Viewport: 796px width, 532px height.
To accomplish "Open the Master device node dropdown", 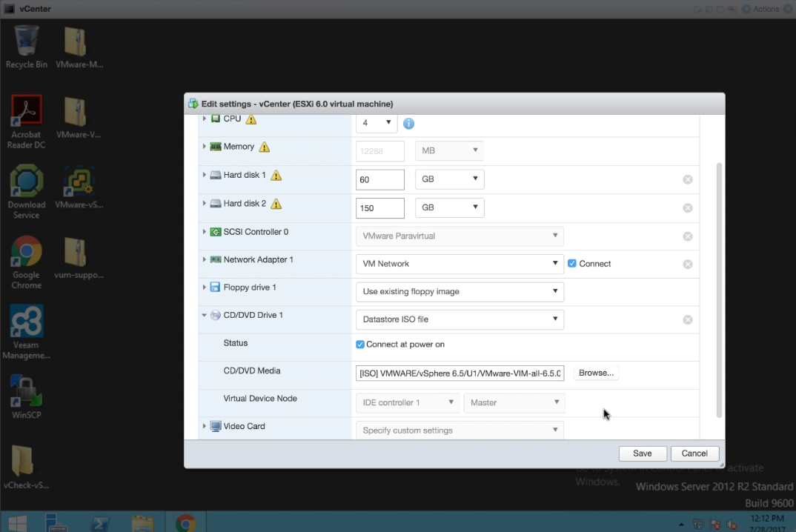I will 514,402.
